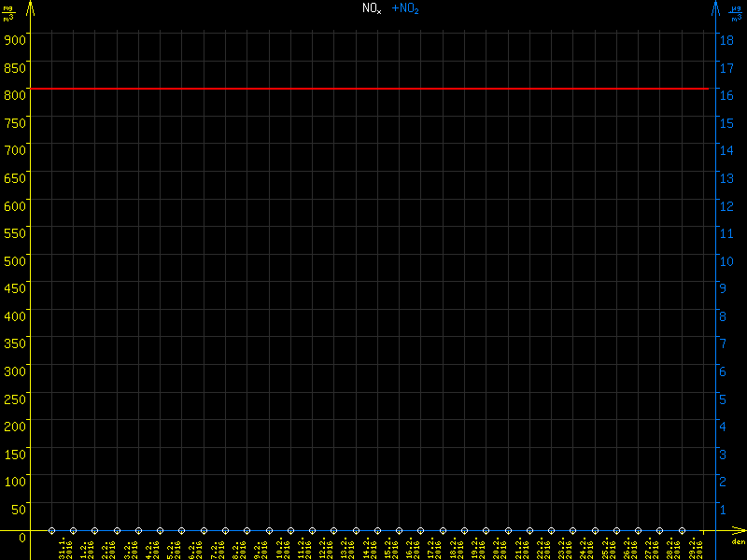Select the first data point marker
Image resolution: width=747 pixels, height=560 pixels.
(x=51, y=530)
